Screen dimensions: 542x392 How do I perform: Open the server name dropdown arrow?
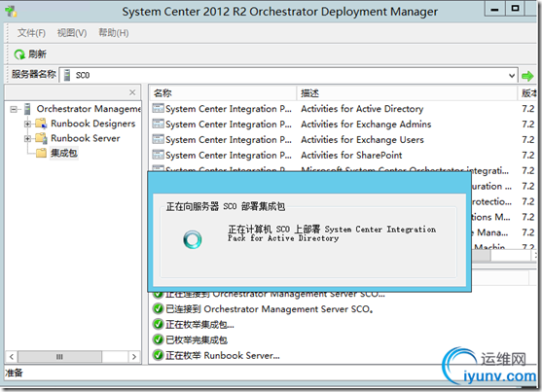point(512,75)
